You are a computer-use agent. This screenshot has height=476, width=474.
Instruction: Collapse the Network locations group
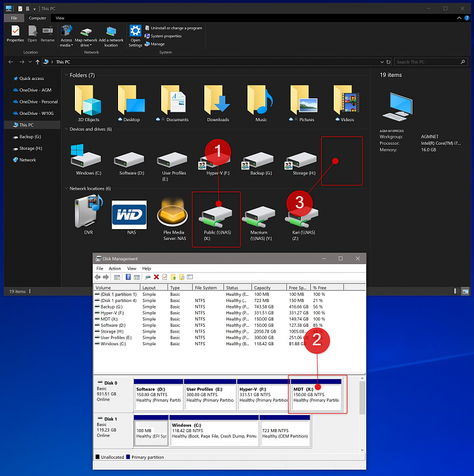(66, 188)
